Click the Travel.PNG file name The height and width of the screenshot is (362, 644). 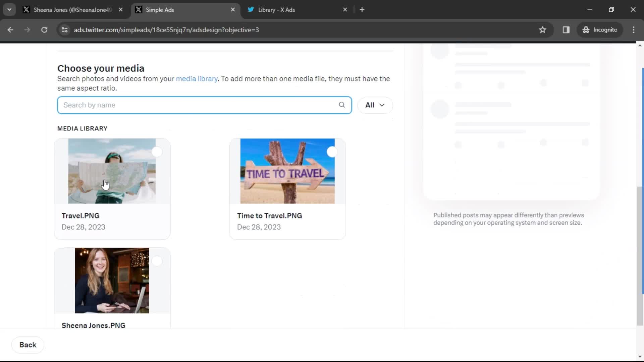coord(80,216)
